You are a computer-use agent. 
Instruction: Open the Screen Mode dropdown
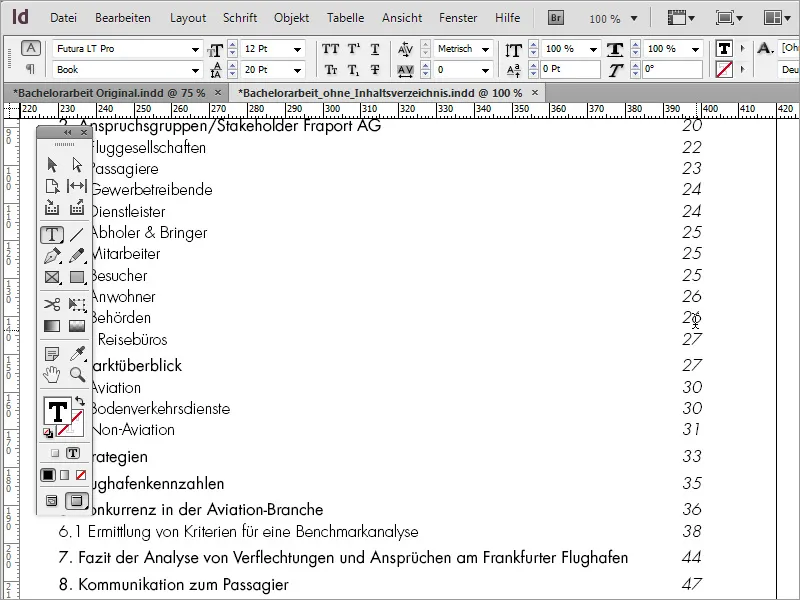[x=727, y=18]
